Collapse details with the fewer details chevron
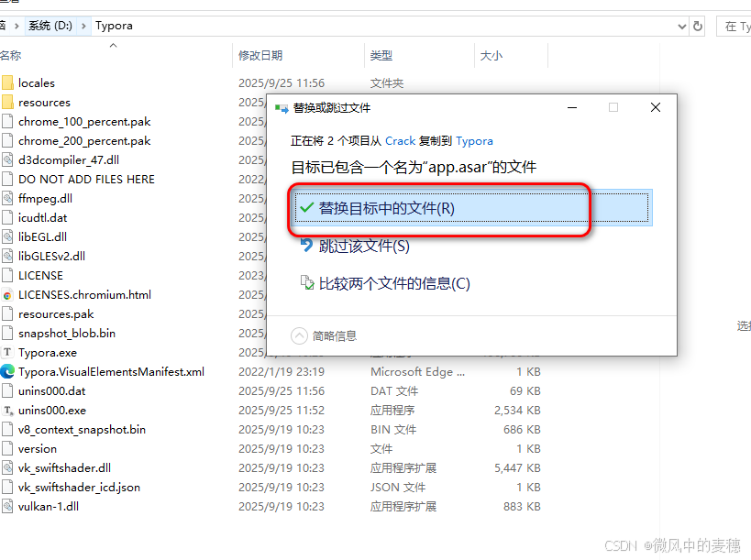The height and width of the screenshot is (560, 751). tap(299, 335)
